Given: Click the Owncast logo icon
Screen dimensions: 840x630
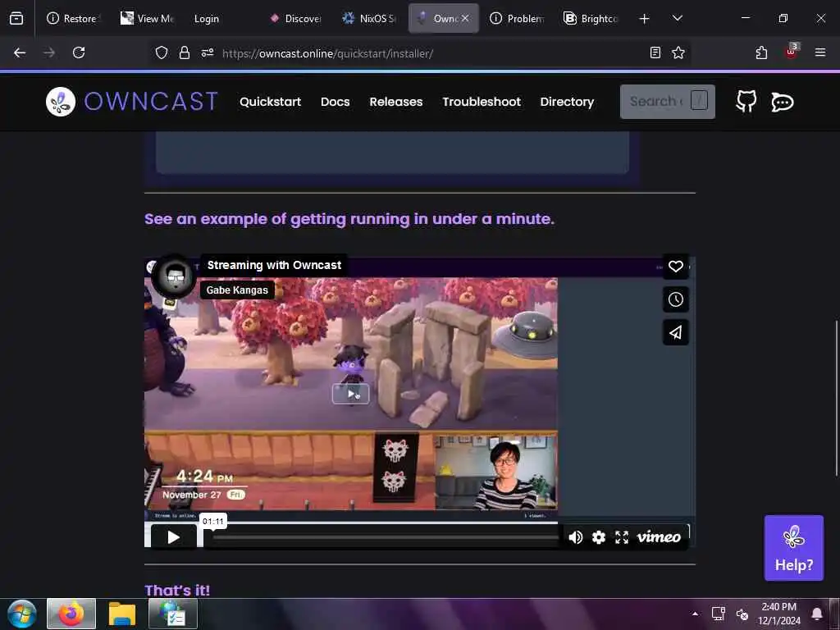Looking at the screenshot, I should (61, 102).
